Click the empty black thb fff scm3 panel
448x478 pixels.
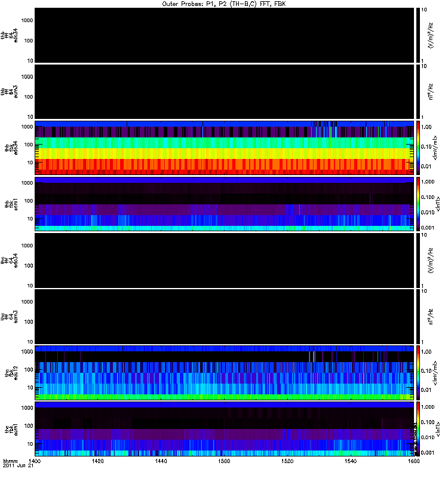(x=224, y=91)
